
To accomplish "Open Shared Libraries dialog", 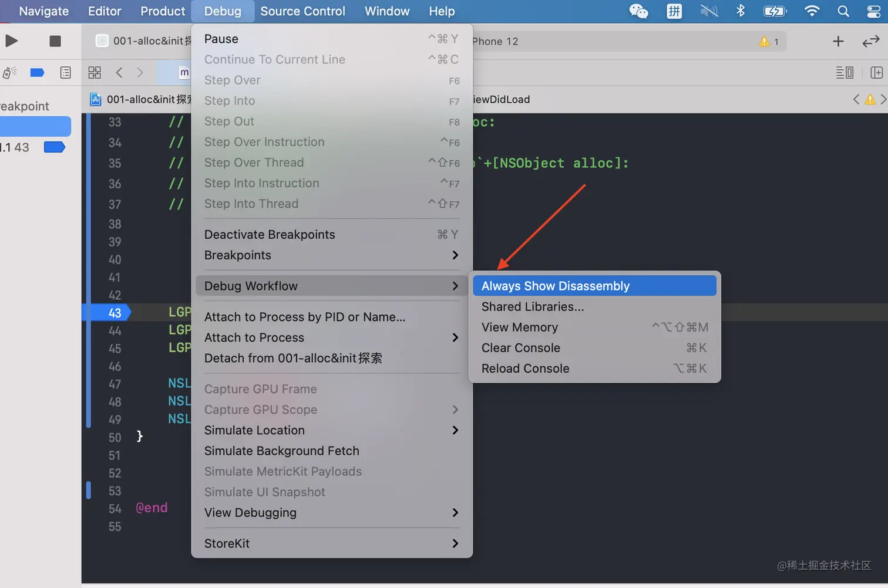I will tap(594, 306).
